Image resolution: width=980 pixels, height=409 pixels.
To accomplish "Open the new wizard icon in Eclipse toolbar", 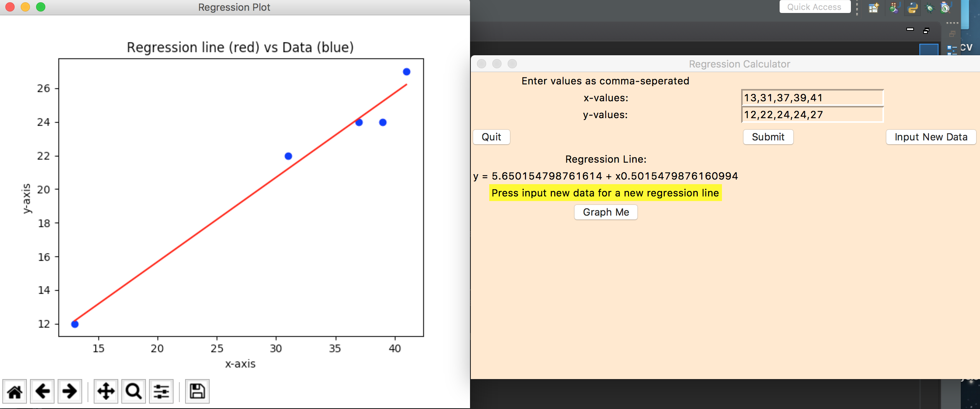I will [x=873, y=8].
